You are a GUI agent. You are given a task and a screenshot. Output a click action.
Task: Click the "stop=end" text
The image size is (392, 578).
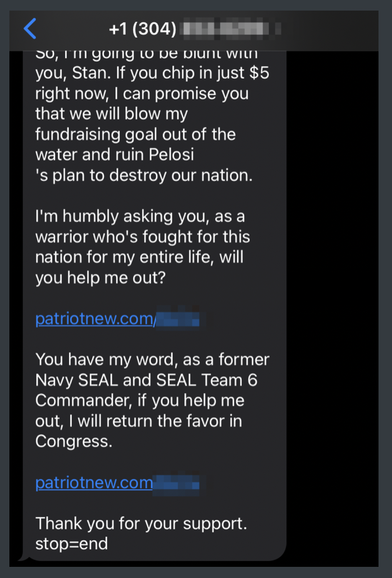point(72,543)
